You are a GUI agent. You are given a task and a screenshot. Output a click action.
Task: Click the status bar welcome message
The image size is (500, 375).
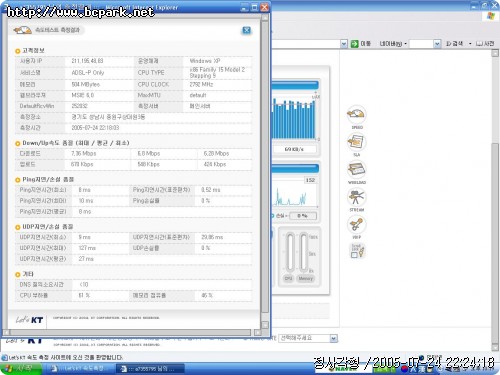(66, 357)
